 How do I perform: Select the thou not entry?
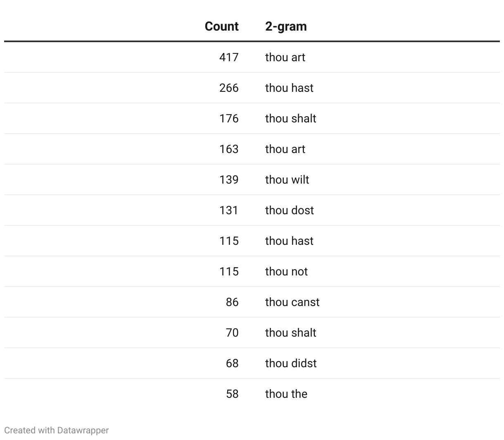click(286, 271)
